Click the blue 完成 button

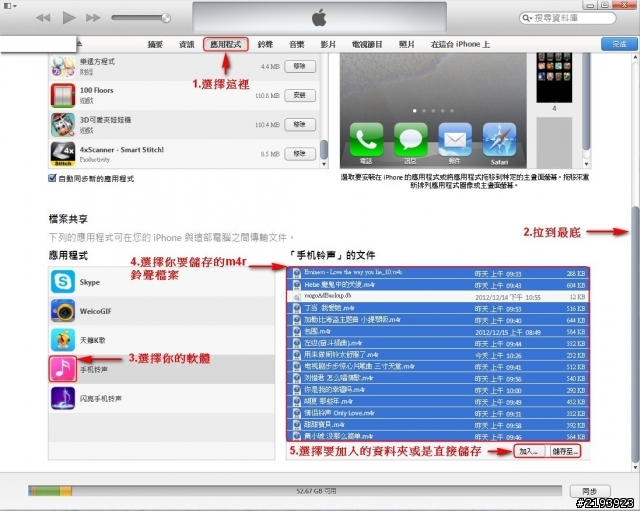(x=619, y=44)
